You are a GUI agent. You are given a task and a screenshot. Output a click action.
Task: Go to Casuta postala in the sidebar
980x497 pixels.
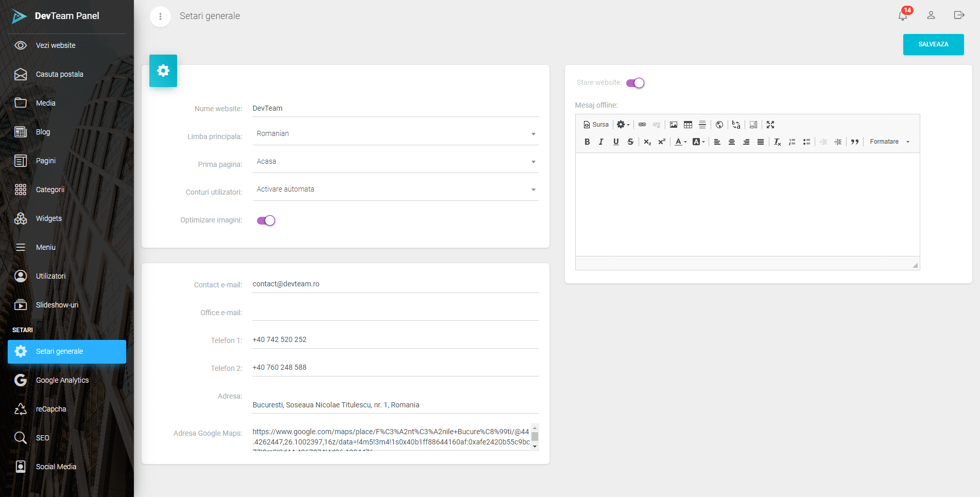pos(59,74)
